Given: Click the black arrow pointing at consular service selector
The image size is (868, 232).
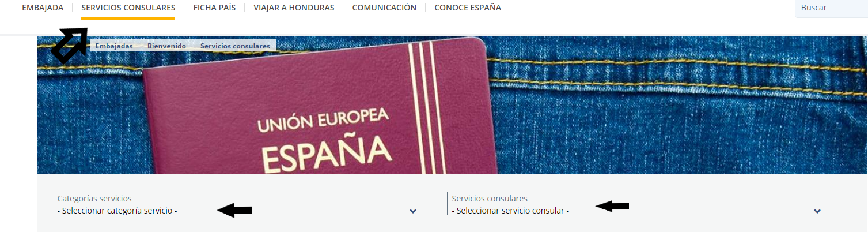Looking at the screenshot, I should (x=612, y=206).
